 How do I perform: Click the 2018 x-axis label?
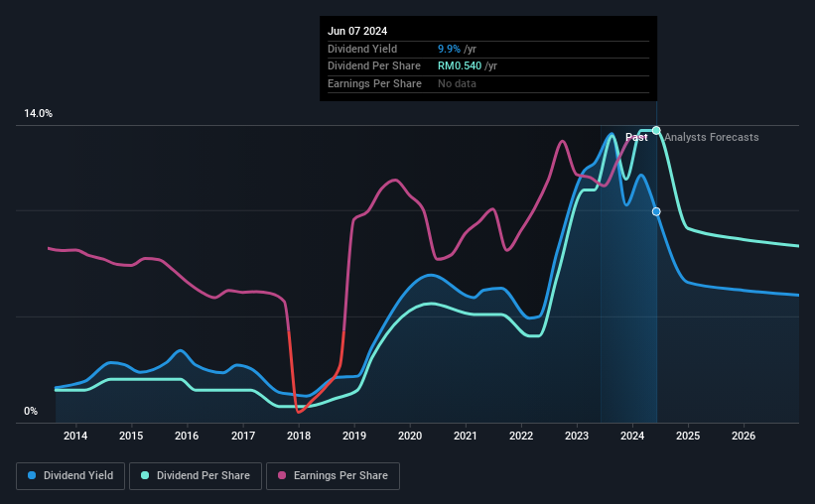299,436
